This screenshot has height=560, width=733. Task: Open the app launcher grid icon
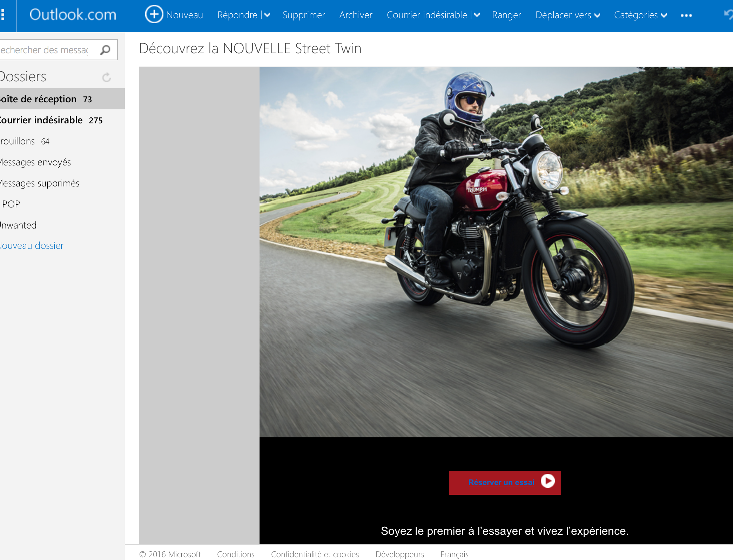click(3, 15)
